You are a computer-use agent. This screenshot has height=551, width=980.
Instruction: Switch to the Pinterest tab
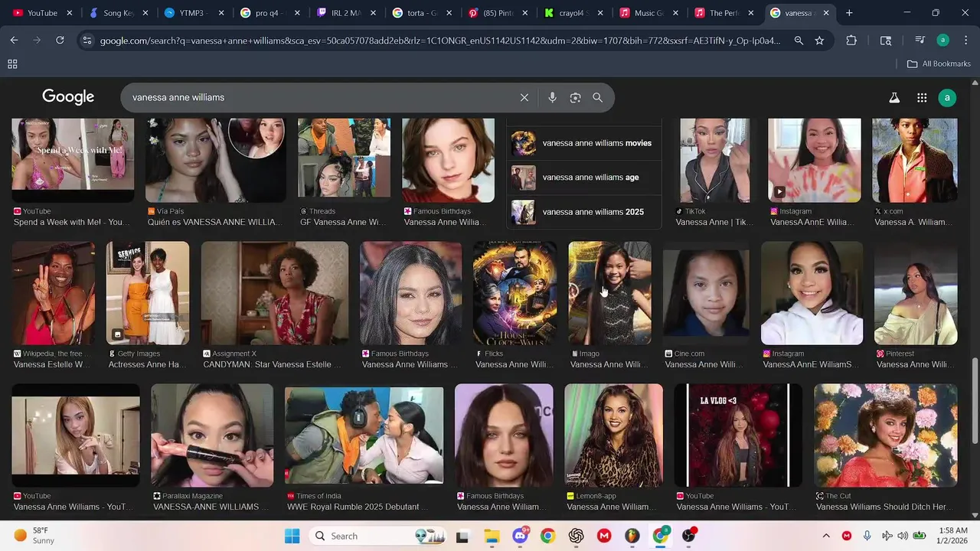point(498,13)
